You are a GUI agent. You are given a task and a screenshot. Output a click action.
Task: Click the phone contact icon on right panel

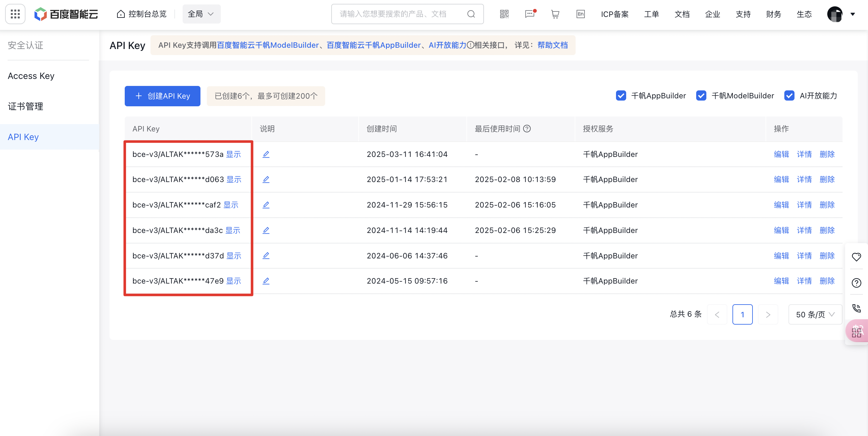856,308
